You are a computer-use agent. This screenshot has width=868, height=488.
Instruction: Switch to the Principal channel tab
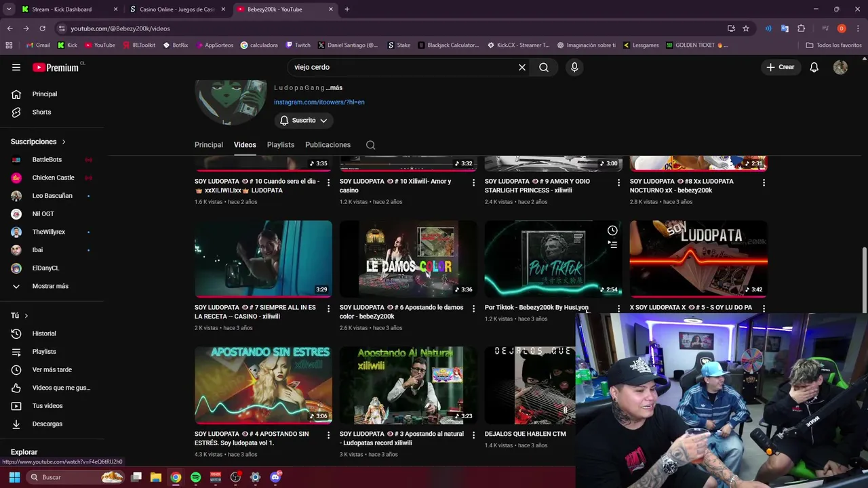209,145
